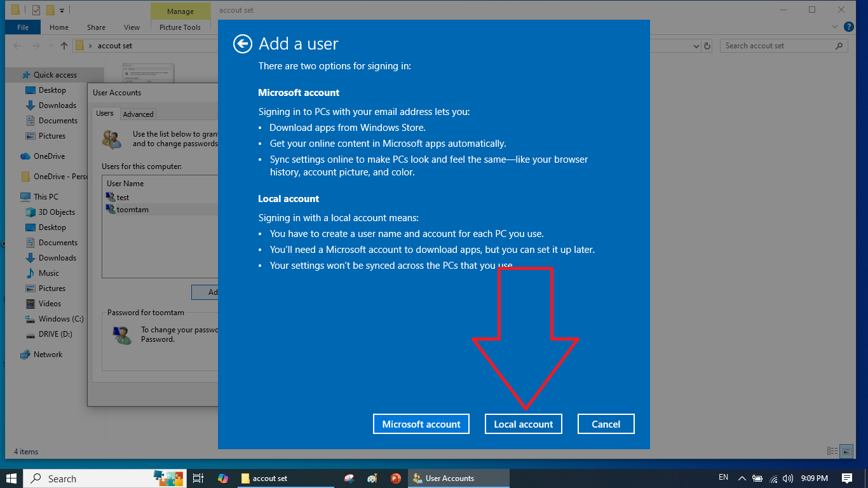Open the address bar history dropdown
Image resolution: width=868 pixels, height=488 pixels.
[696, 46]
